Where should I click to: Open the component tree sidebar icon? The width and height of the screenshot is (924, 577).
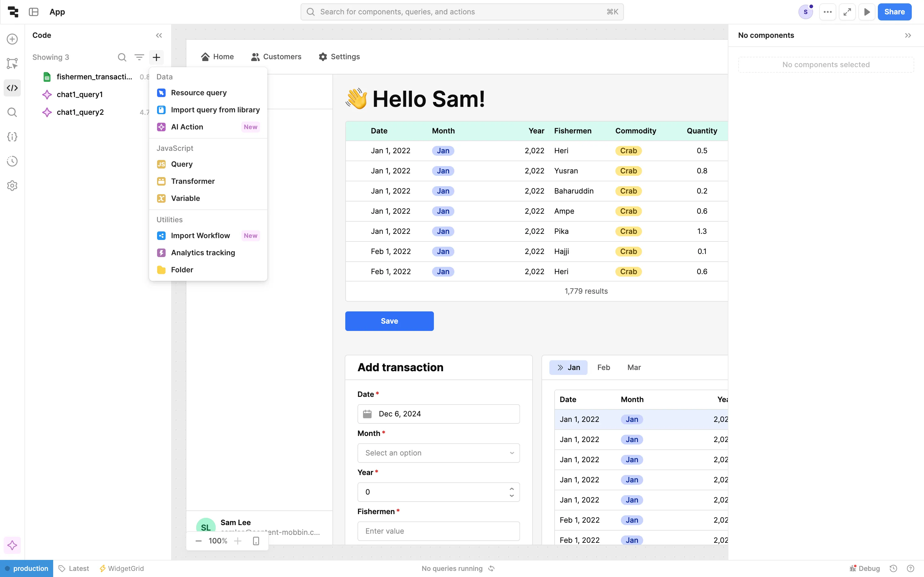click(12, 64)
